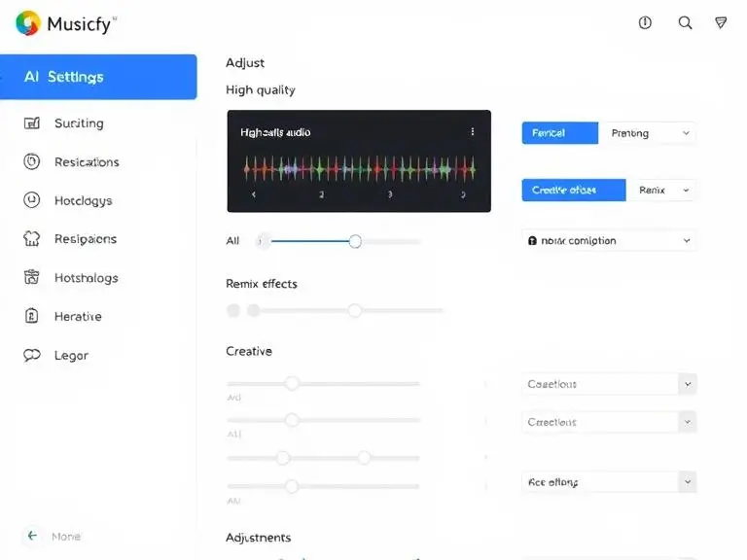This screenshot has height=560, width=747.
Task: Click the left handle of third Creative range slider
Action: tap(283, 458)
